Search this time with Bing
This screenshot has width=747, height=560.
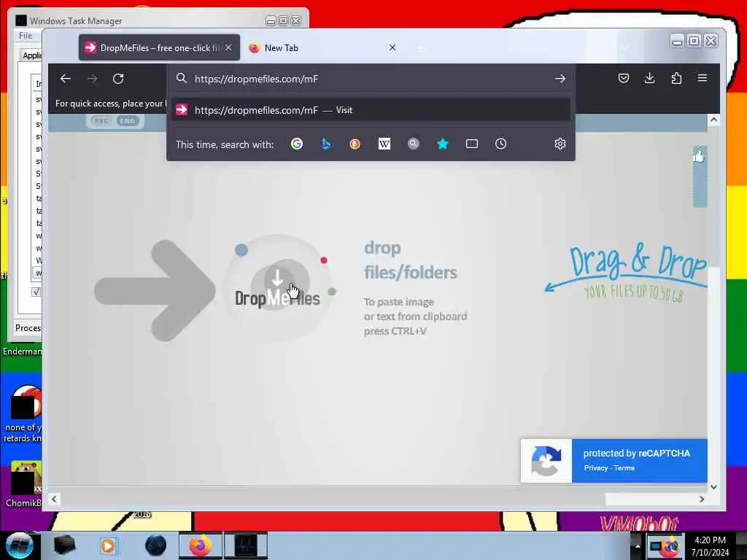[x=326, y=144]
